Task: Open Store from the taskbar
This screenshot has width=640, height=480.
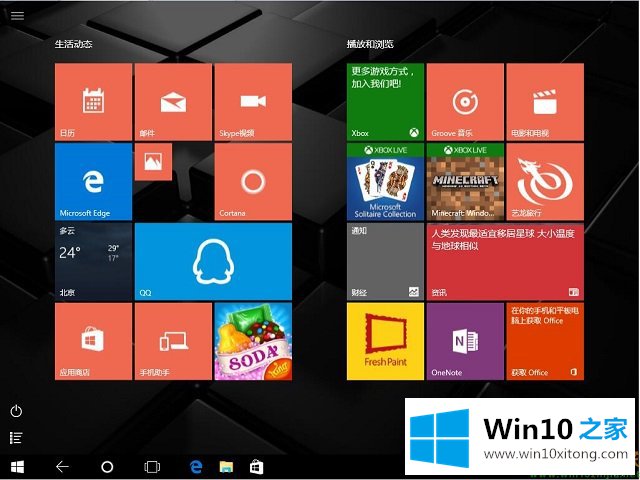Action: click(257, 467)
